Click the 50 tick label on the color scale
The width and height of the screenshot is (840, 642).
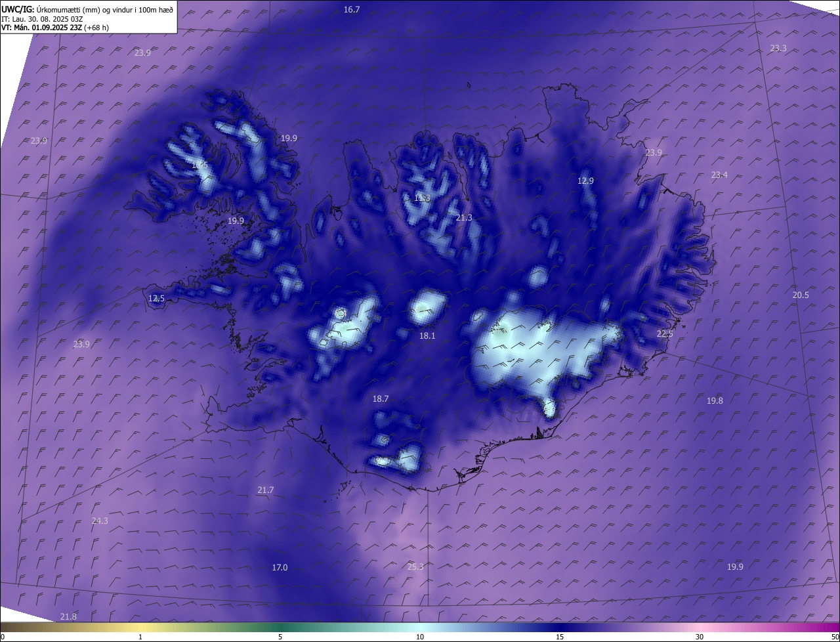(x=835, y=637)
